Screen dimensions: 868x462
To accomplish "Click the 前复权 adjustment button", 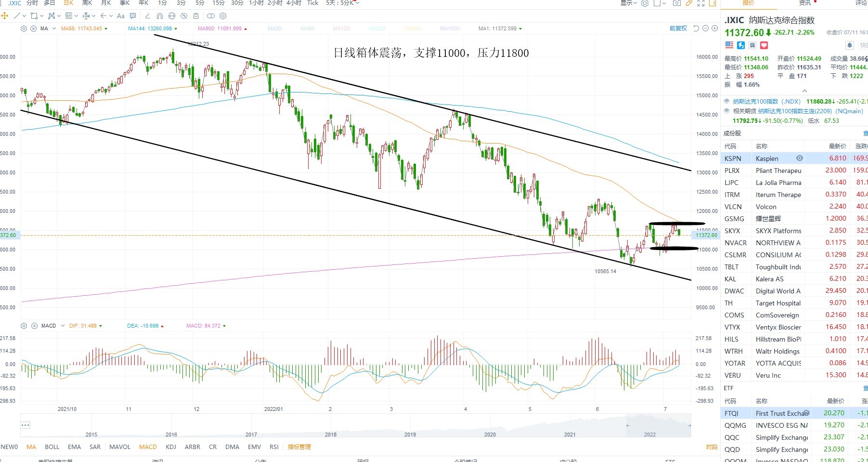I will tap(678, 28).
